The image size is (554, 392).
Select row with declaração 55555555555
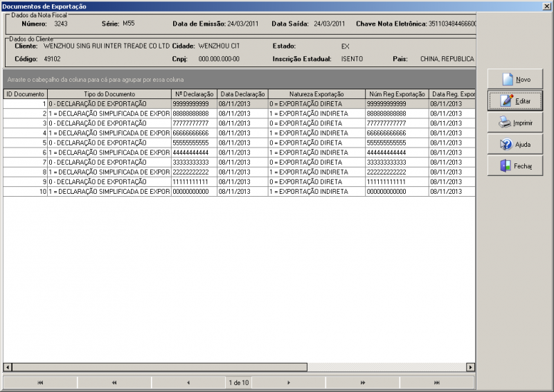[239, 143]
